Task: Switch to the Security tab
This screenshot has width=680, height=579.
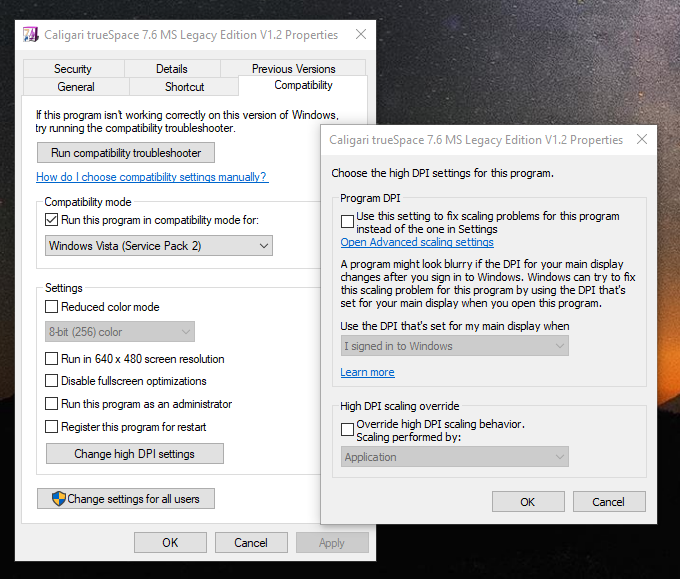Action: pos(73,69)
